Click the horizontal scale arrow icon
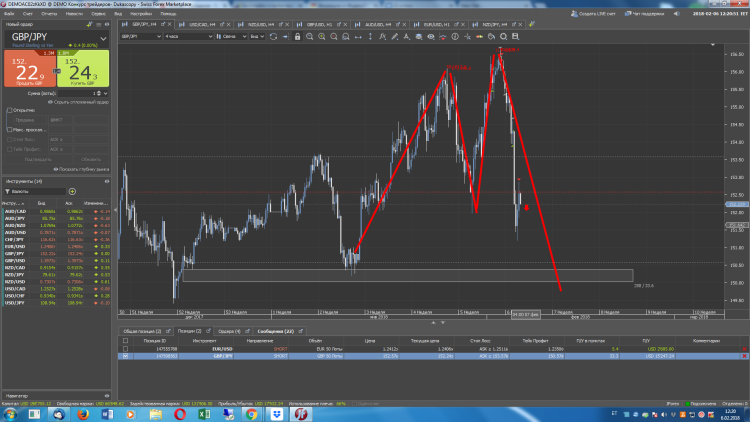750x422 pixels. click(358, 36)
